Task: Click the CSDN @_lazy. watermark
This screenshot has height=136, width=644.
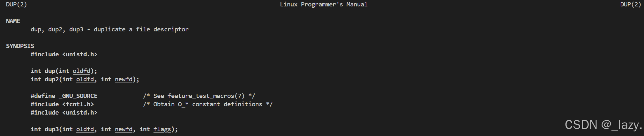Action: pyautogui.click(x=603, y=125)
